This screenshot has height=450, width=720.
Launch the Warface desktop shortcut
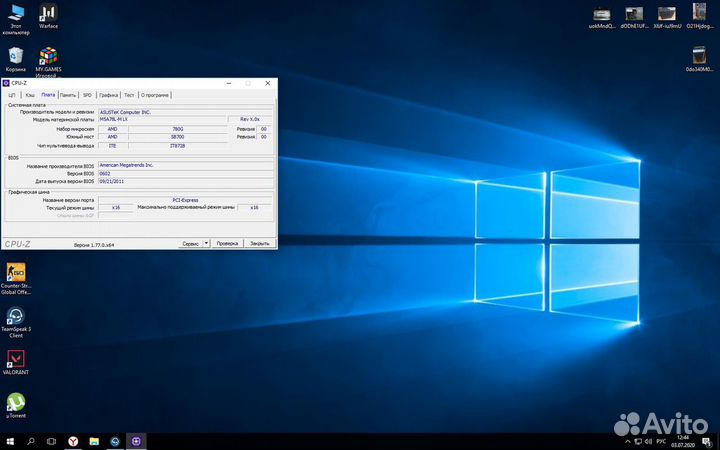[48, 17]
